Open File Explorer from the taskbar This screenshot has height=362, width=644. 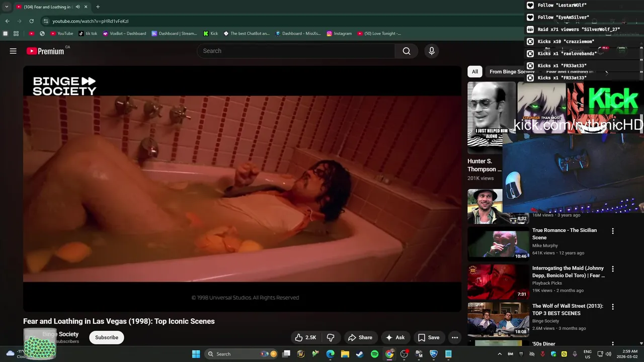coord(345,354)
